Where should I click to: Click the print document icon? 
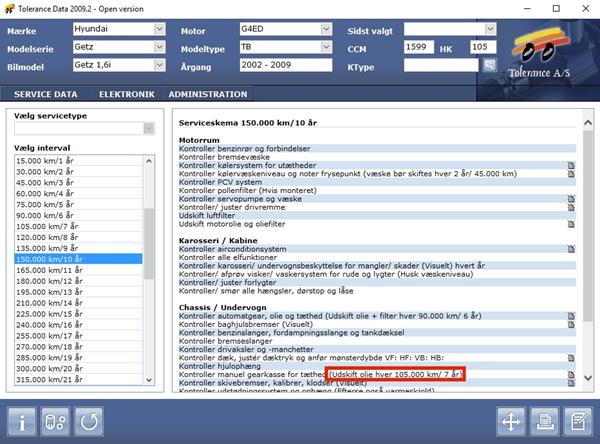pos(544,420)
